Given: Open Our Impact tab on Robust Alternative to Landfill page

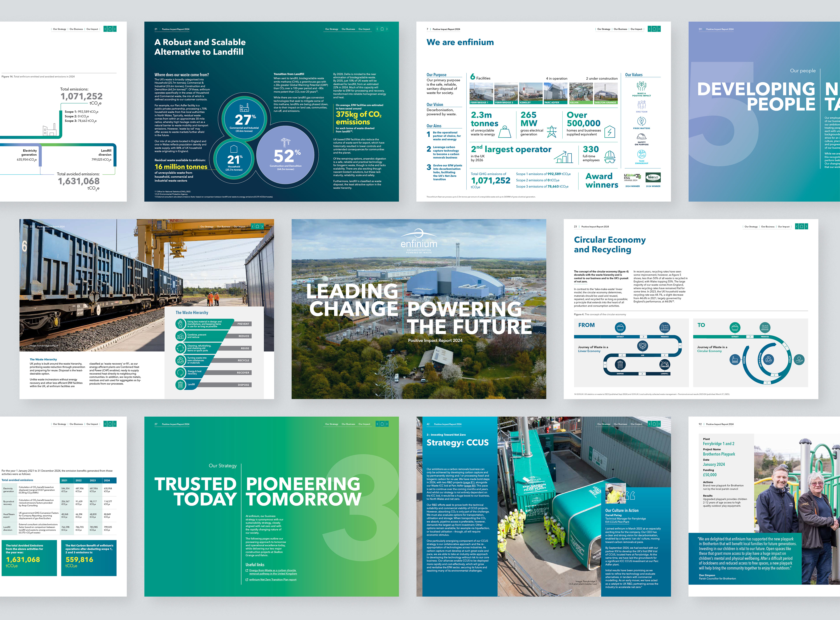Looking at the screenshot, I should 364,29.
